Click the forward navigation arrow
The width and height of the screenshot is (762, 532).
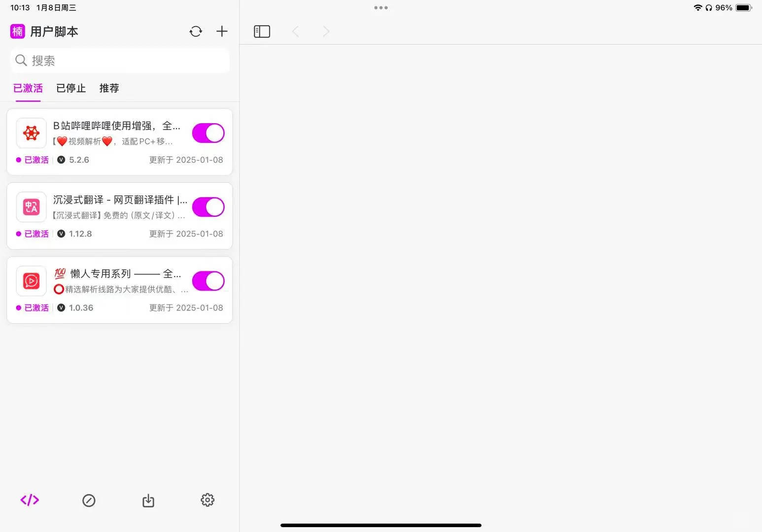click(326, 31)
